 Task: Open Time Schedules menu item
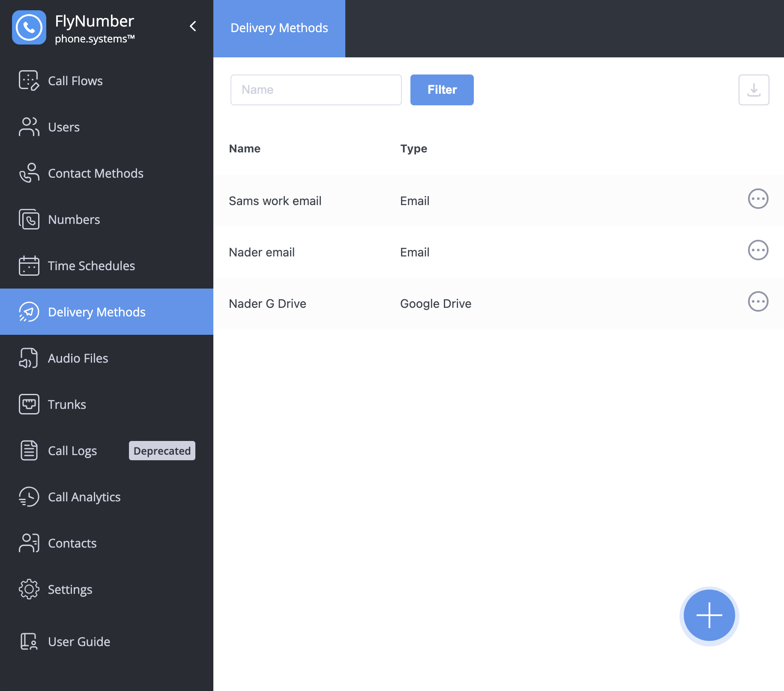[x=91, y=266]
